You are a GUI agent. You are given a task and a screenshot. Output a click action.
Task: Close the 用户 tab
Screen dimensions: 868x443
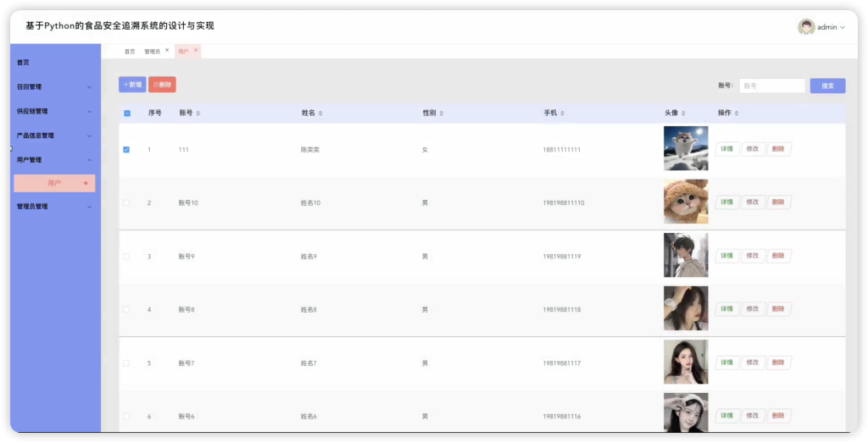196,50
